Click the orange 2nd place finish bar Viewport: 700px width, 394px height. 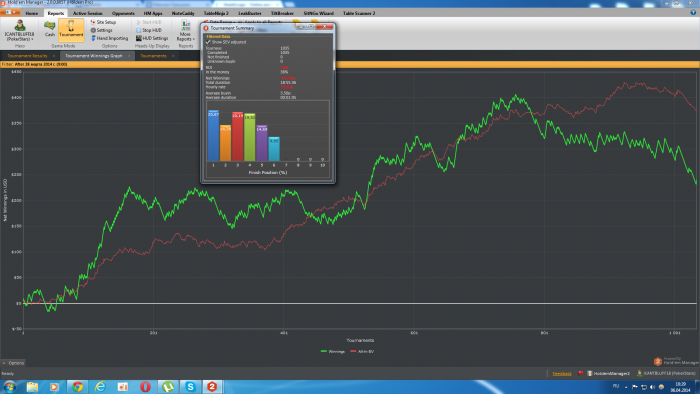pyautogui.click(x=225, y=143)
